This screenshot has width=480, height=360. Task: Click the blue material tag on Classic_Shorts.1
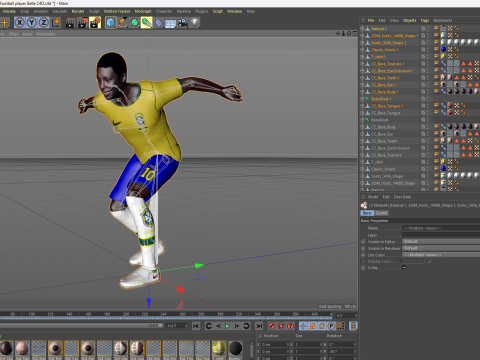coord(443,49)
